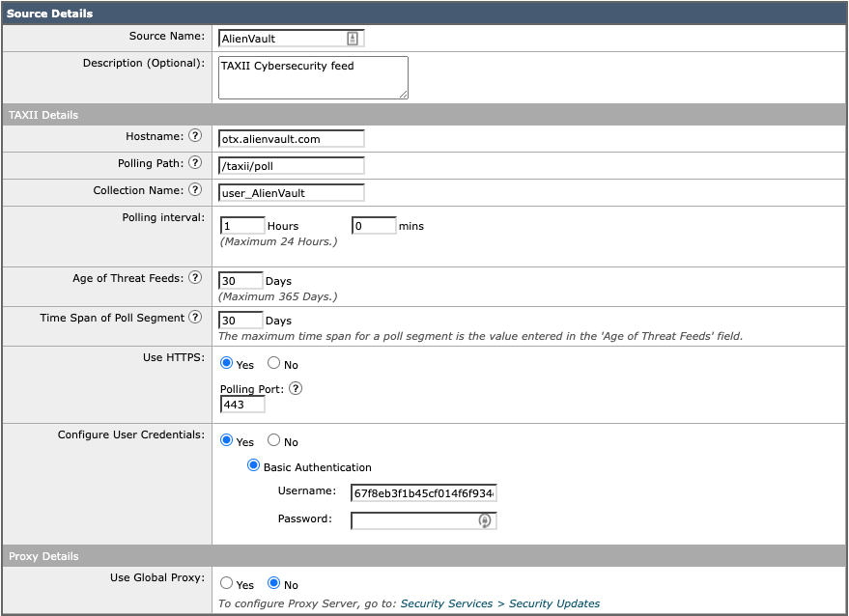Click the Hostname input with otx.alienvault.com

click(292, 139)
